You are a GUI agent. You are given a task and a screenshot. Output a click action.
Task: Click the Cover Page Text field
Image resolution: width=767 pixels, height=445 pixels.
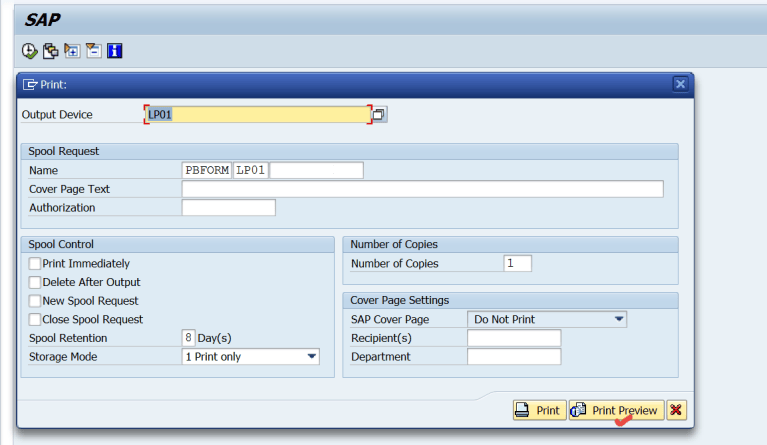click(x=423, y=189)
